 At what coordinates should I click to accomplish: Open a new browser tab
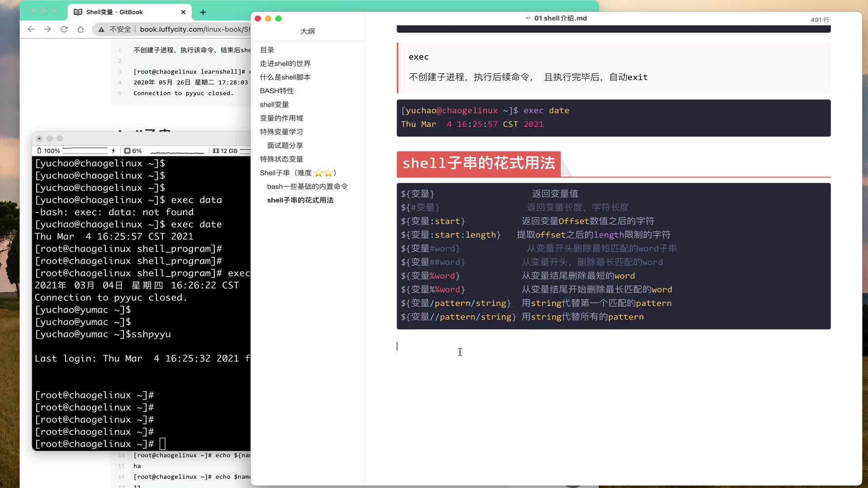(x=203, y=12)
